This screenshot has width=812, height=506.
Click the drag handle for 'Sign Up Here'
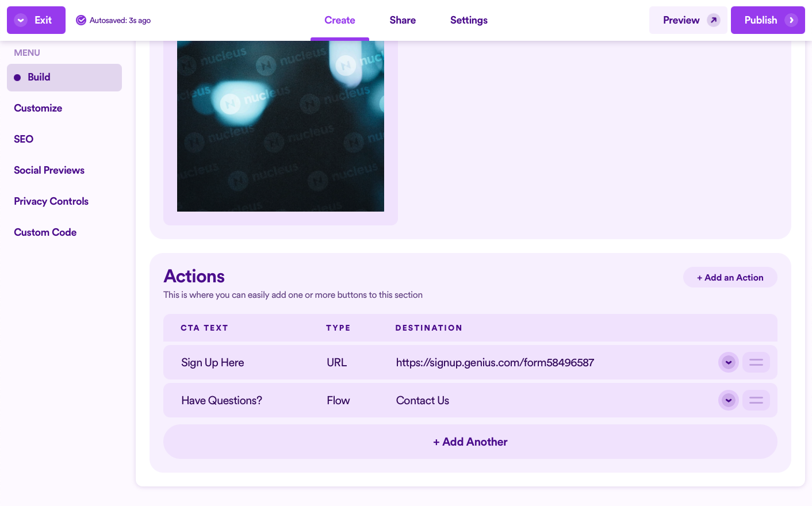[756, 362]
